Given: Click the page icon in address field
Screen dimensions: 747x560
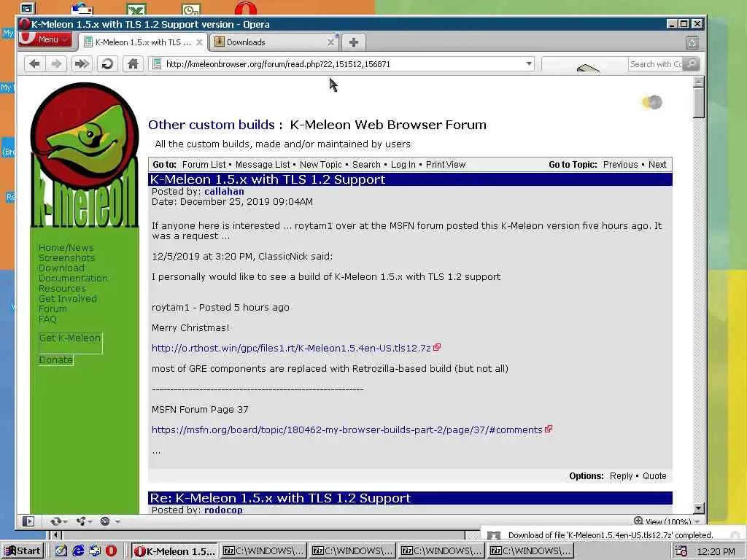Looking at the screenshot, I should pyautogui.click(x=157, y=64).
